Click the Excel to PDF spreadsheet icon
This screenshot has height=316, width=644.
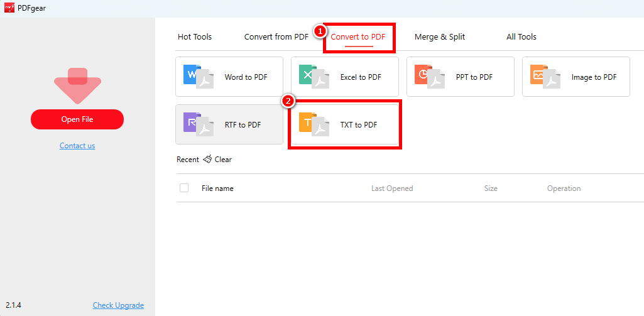coord(314,77)
